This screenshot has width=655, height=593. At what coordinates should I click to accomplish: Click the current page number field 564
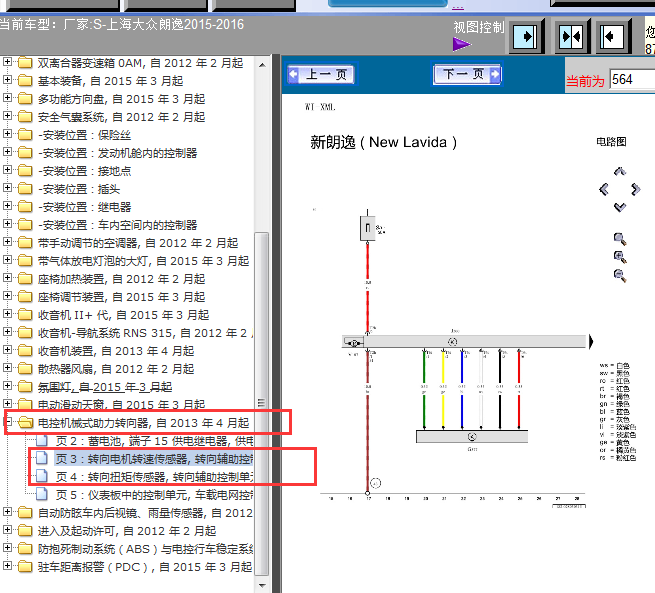click(632, 79)
